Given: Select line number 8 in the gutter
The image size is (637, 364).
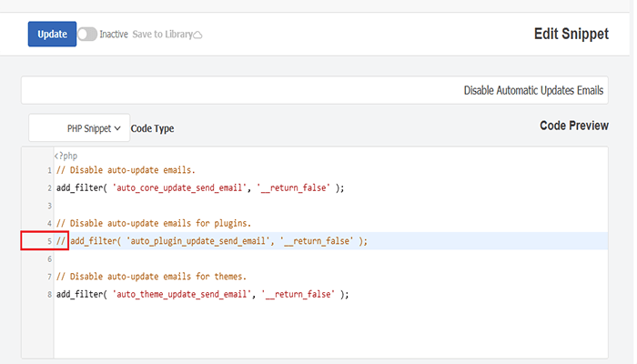Looking at the screenshot, I should 48,295.
